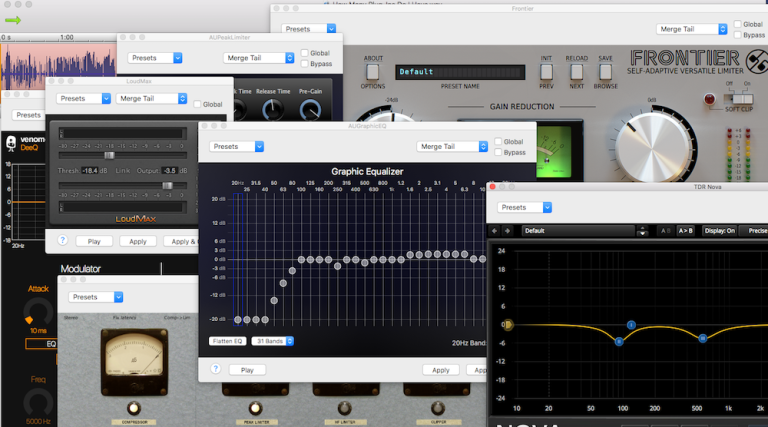768x427 pixels.
Task: Click the Frontier INIT/PREV preset button
Action: tap(546, 72)
